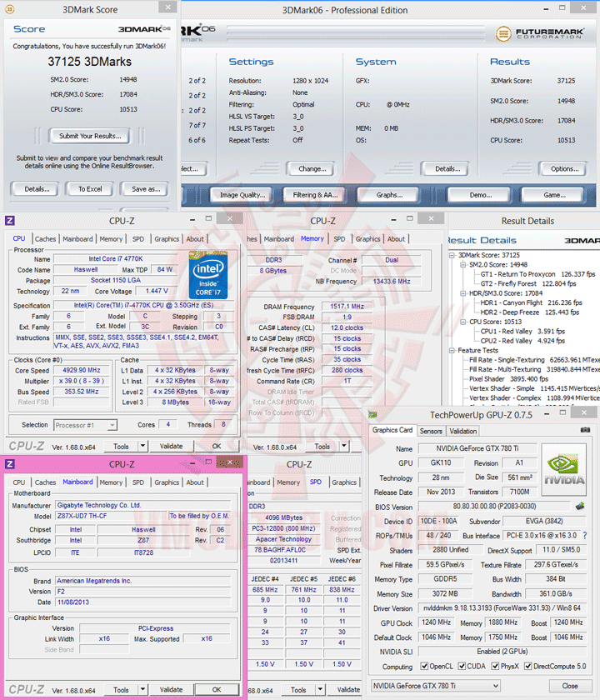Click the purple Z icon of the CPU-Z CPU window

click(10, 221)
